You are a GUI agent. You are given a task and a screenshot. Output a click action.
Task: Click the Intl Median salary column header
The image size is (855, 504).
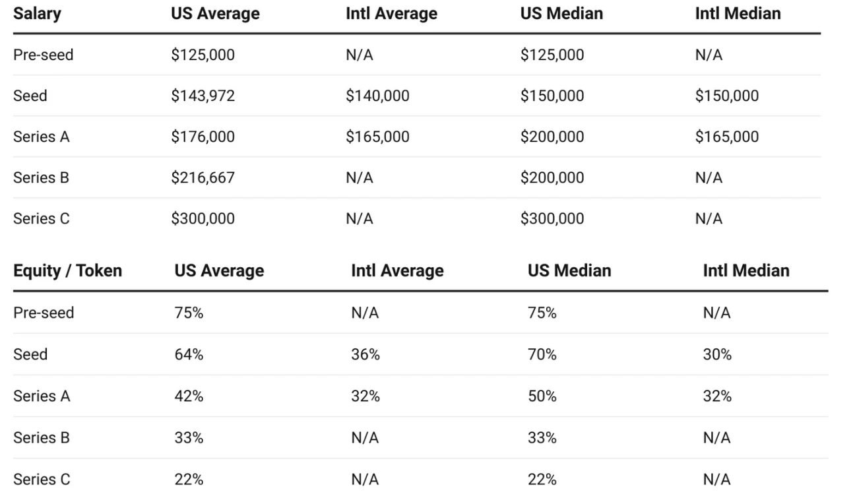coord(738,14)
